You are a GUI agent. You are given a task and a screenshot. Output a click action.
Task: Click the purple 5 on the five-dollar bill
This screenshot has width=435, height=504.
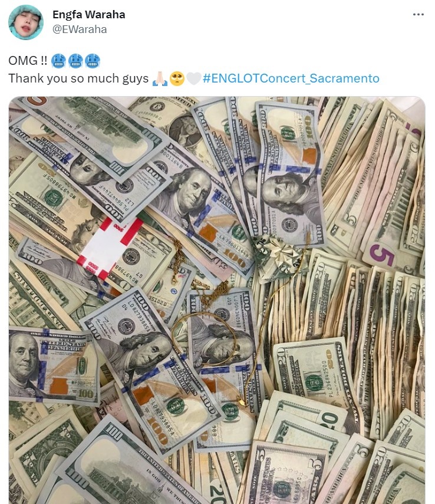[x=381, y=255]
